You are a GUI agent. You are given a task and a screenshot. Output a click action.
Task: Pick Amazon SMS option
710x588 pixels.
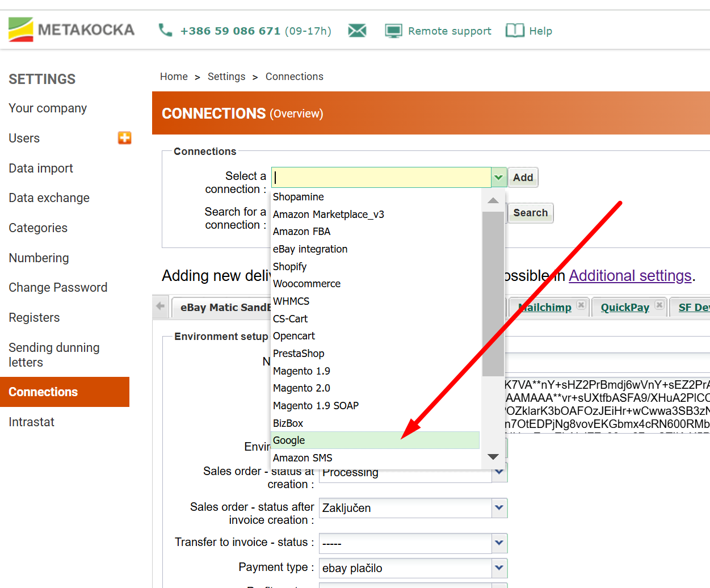pos(376,458)
